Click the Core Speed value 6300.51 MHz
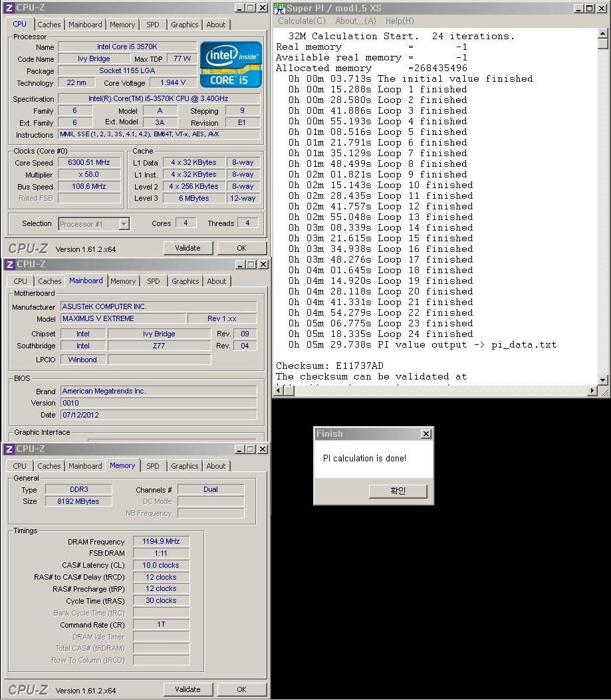 (89, 162)
